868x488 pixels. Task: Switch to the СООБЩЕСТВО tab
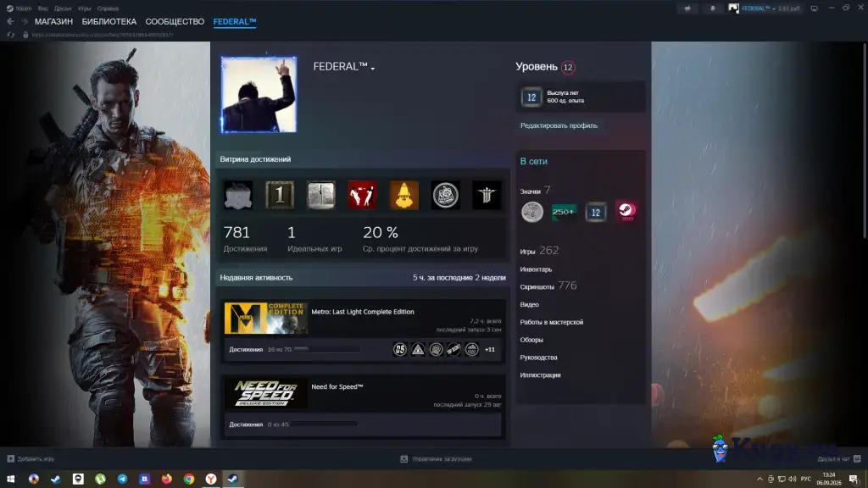(x=175, y=21)
